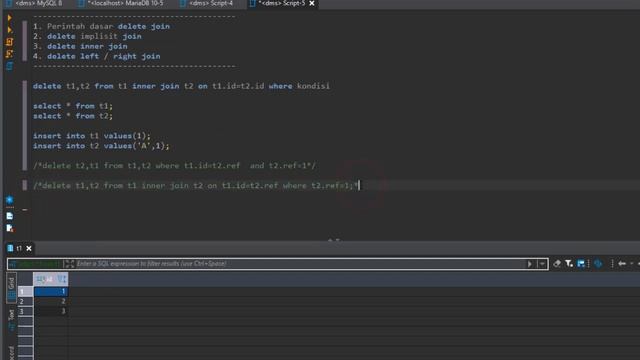
Task: Switch to Text view side tab
Action: 11,319
